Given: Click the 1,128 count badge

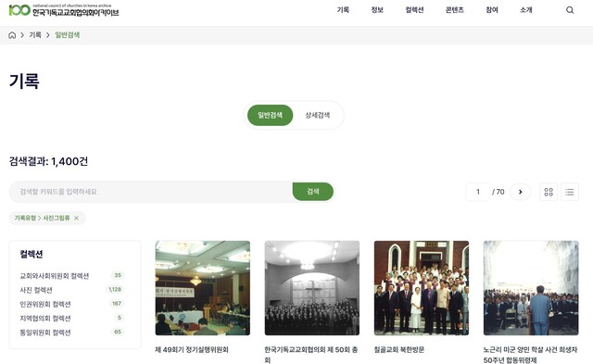Looking at the screenshot, I should click(115, 290).
